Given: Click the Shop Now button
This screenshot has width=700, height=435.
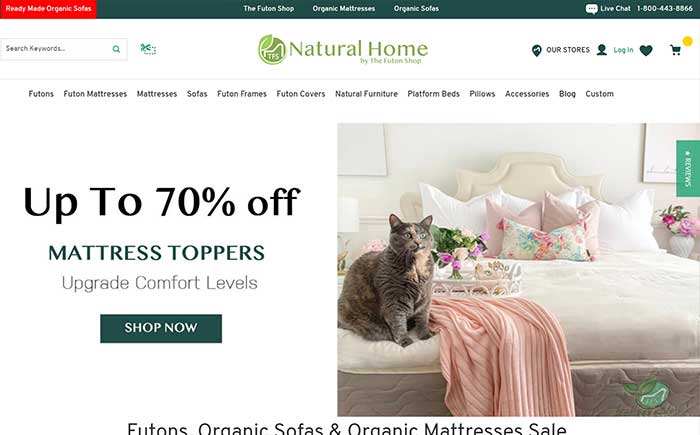Looking at the screenshot, I should point(161,329).
